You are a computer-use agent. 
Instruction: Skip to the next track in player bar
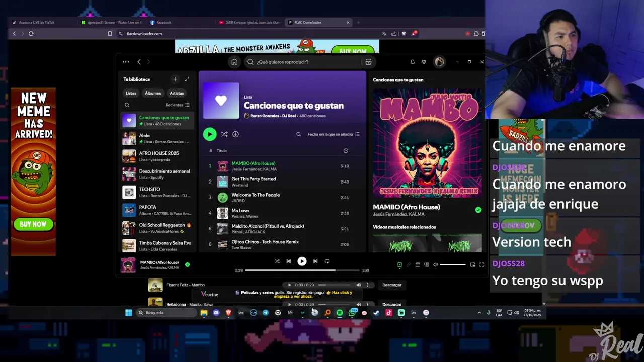pos(315,261)
